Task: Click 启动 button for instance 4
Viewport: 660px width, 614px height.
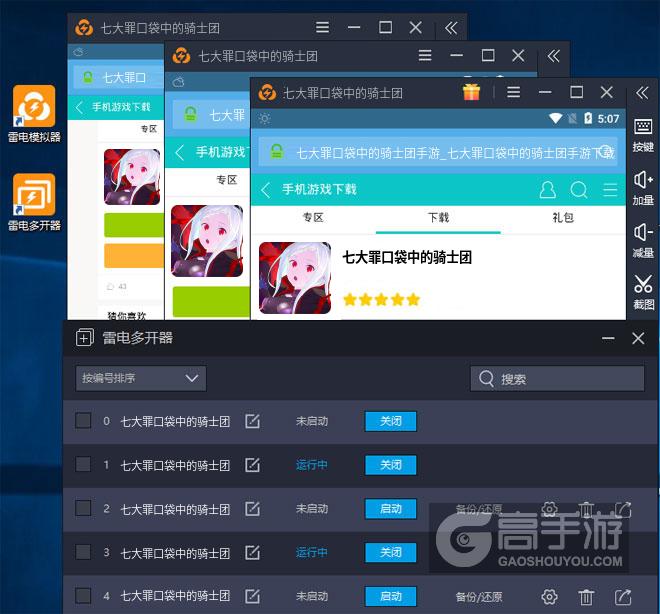Action: [391, 596]
